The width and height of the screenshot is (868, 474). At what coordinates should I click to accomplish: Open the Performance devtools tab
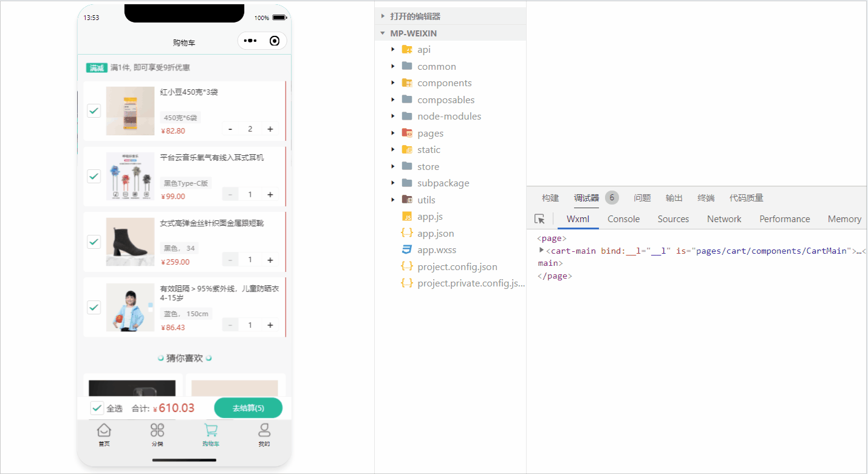tap(785, 219)
